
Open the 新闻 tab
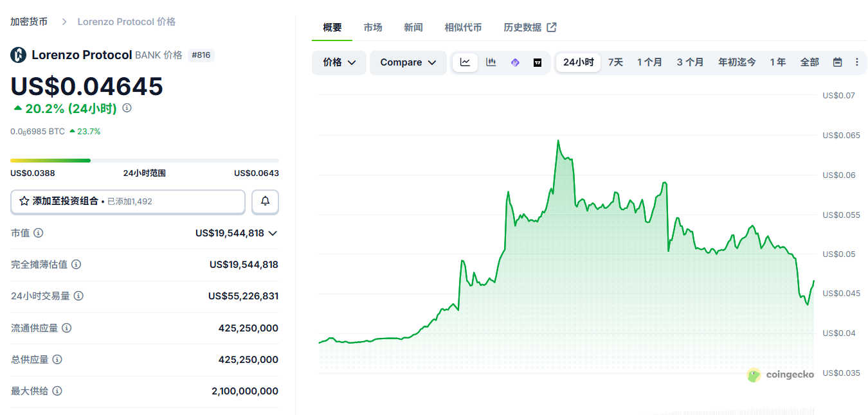tap(413, 27)
